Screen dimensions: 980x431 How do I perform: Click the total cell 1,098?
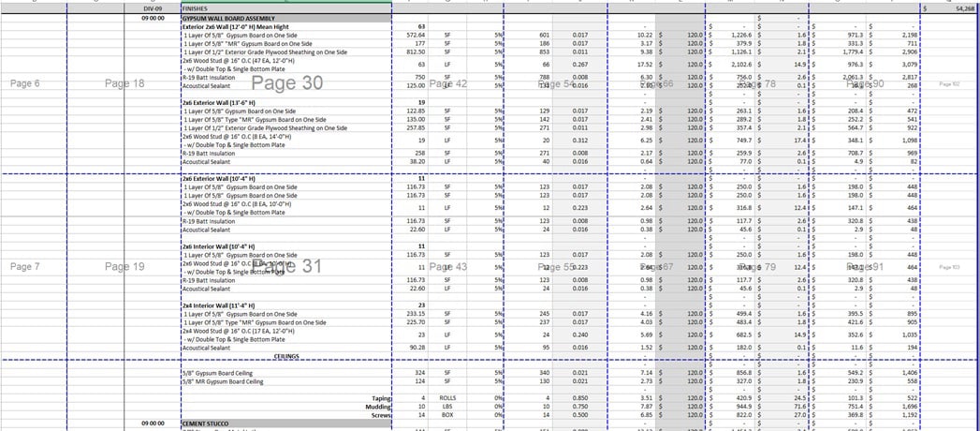[893, 141]
